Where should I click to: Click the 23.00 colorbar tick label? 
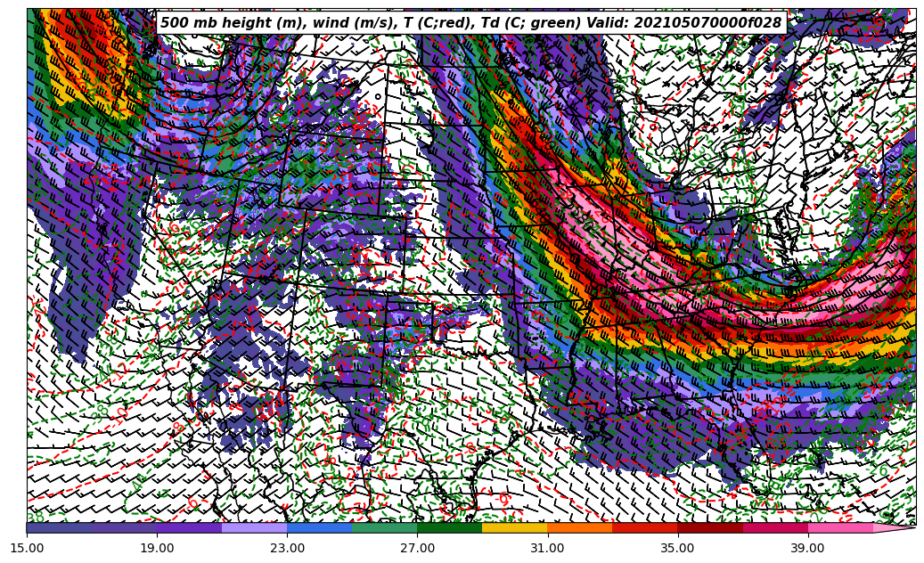click(288, 548)
